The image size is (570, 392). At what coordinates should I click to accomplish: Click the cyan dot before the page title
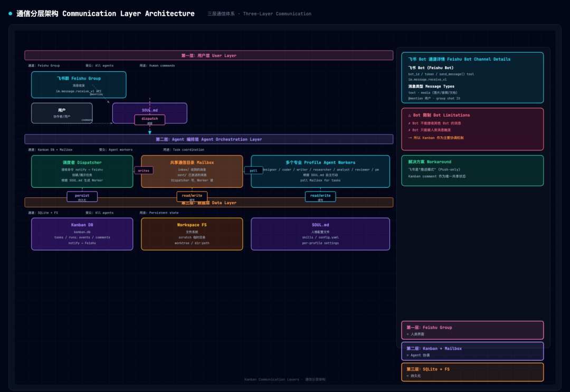pyautogui.click(x=10, y=13)
